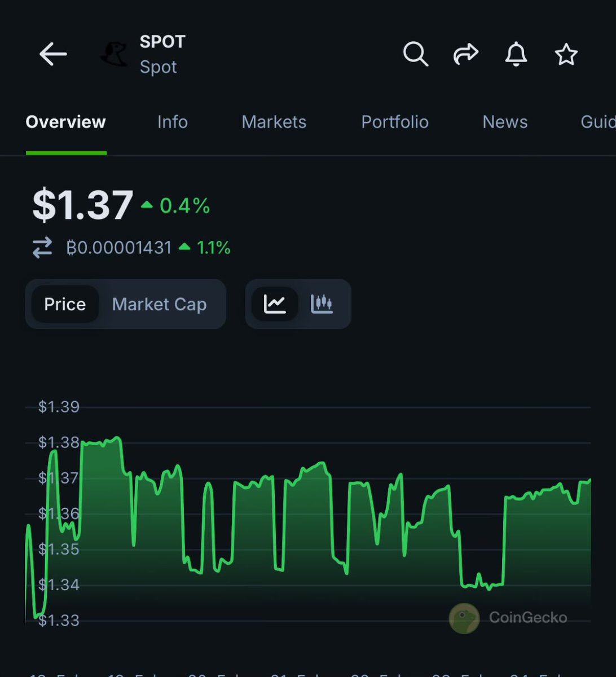Select the candlestick chart icon

(321, 304)
